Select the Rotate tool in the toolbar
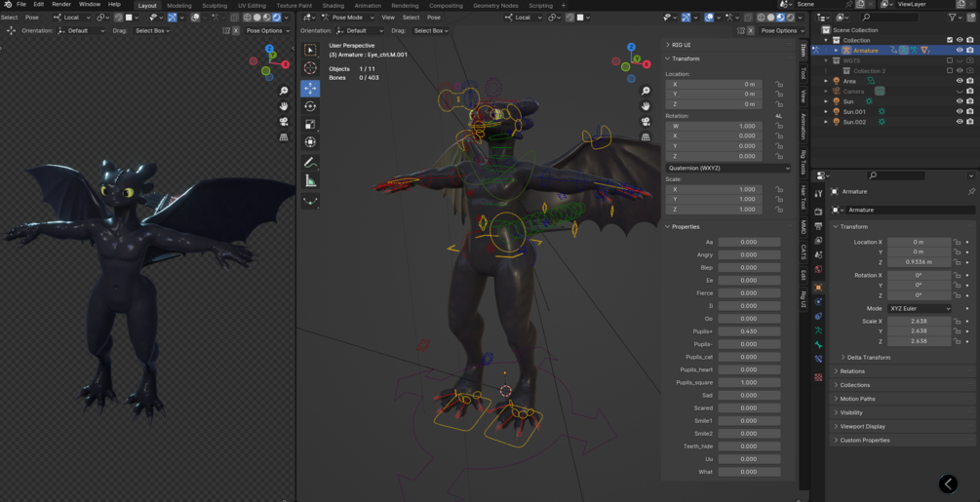This screenshot has height=502, width=980. pos(310,106)
